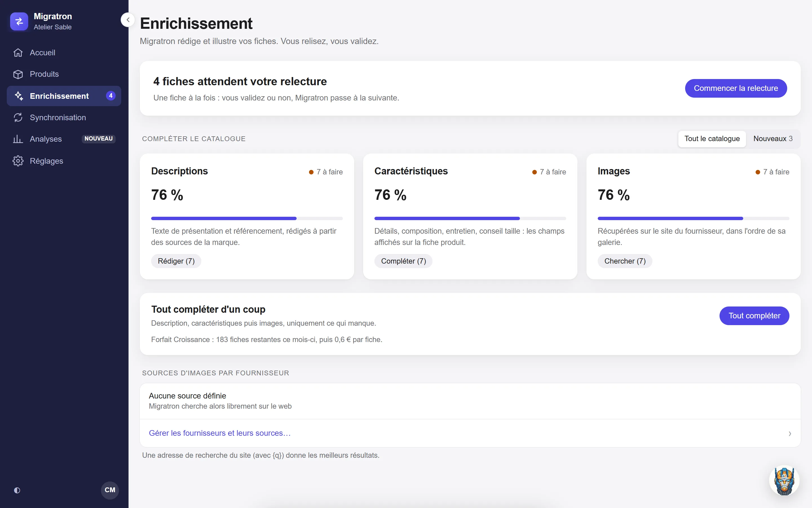Open Réglages from the sidebar

pos(64,161)
